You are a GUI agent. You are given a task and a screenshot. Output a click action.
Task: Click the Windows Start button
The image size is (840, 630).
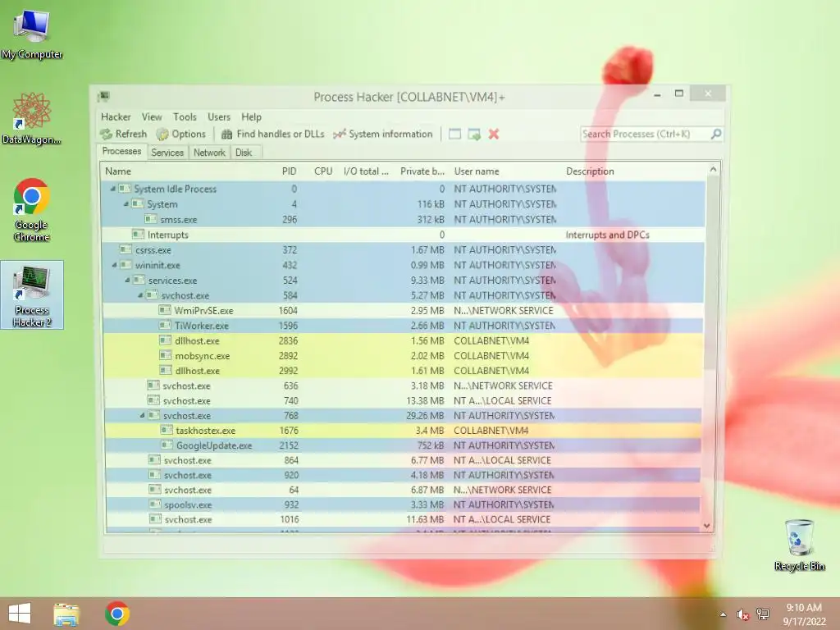pos(20,614)
